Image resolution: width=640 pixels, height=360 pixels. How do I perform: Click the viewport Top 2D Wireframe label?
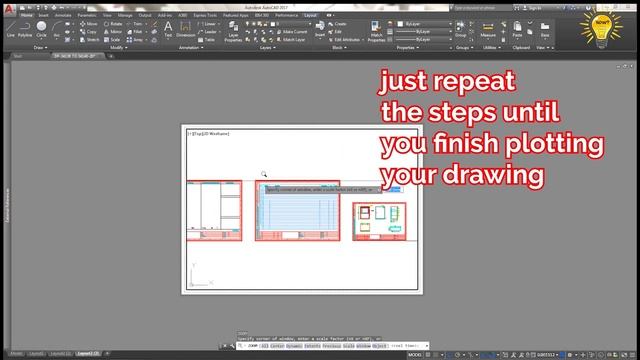[209, 133]
